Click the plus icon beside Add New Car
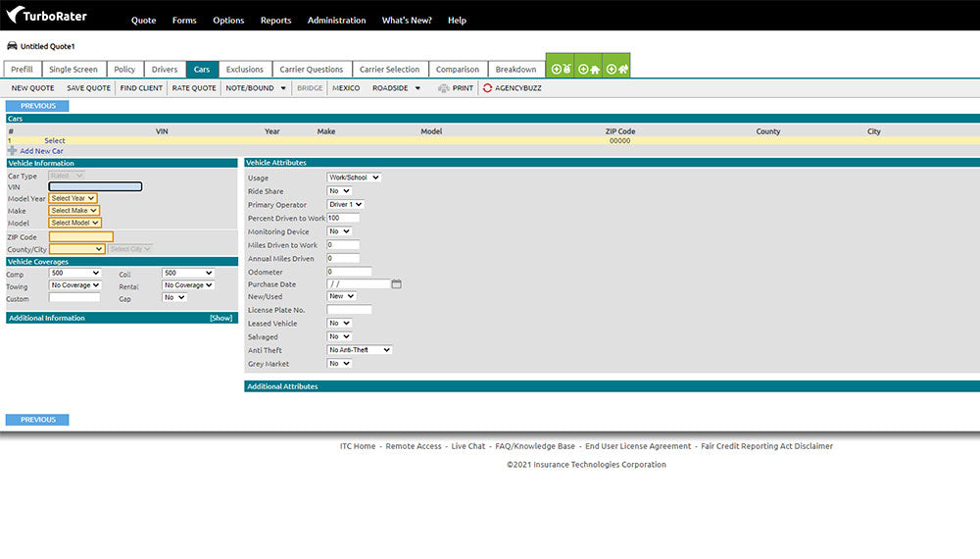The image size is (980, 559). (x=12, y=151)
